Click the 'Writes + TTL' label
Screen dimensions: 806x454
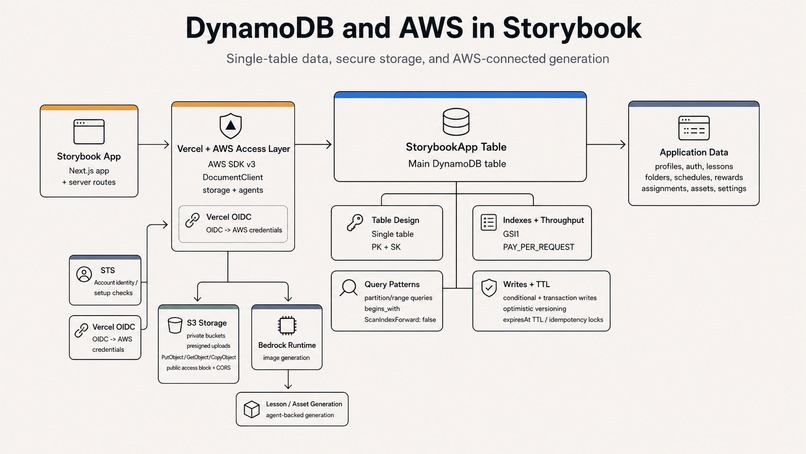(x=526, y=284)
